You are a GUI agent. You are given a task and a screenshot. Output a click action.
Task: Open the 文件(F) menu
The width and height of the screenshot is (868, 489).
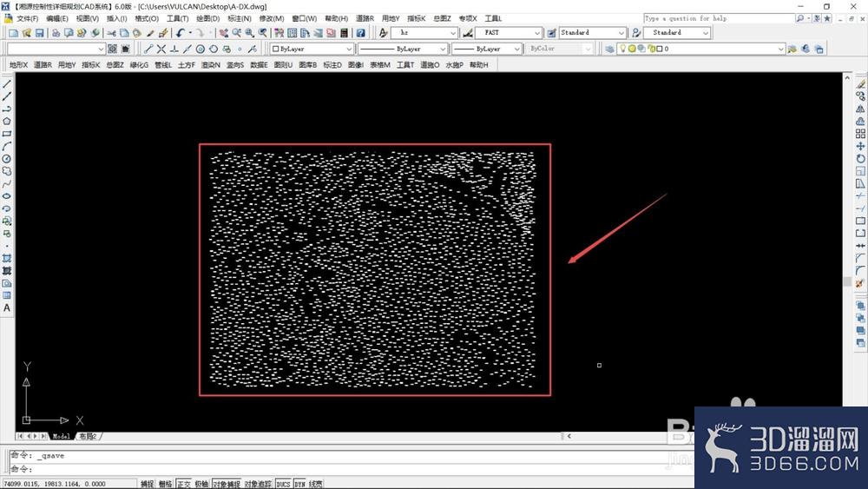27,18
